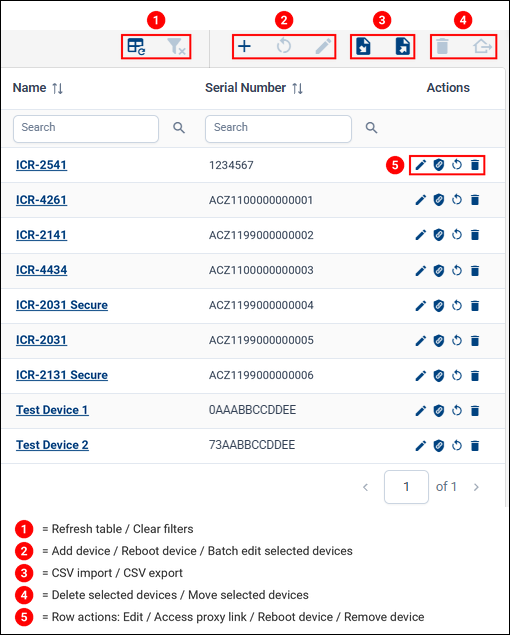The image size is (510, 635).
Task: Edit the Test Device 1 row
Action: click(x=421, y=411)
